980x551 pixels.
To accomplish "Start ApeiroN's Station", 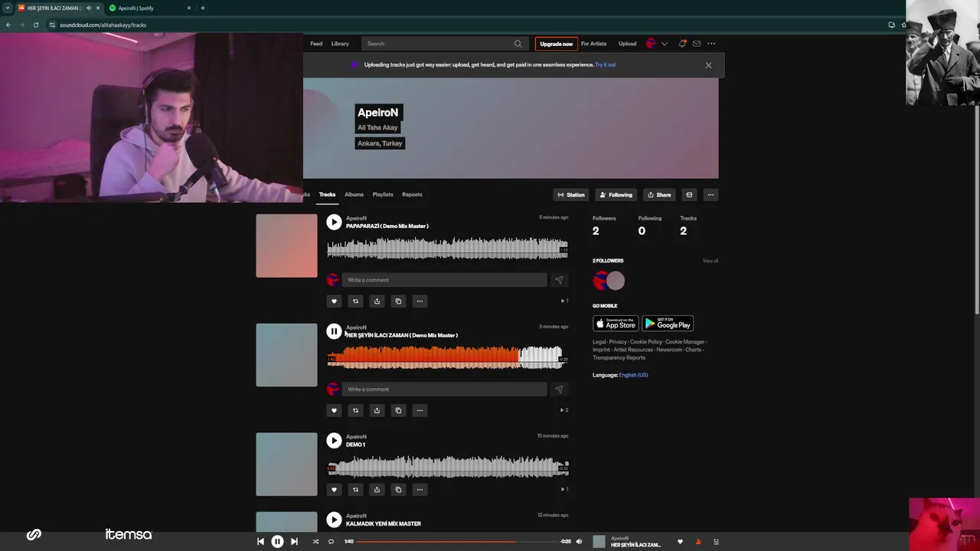I will tap(571, 195).
